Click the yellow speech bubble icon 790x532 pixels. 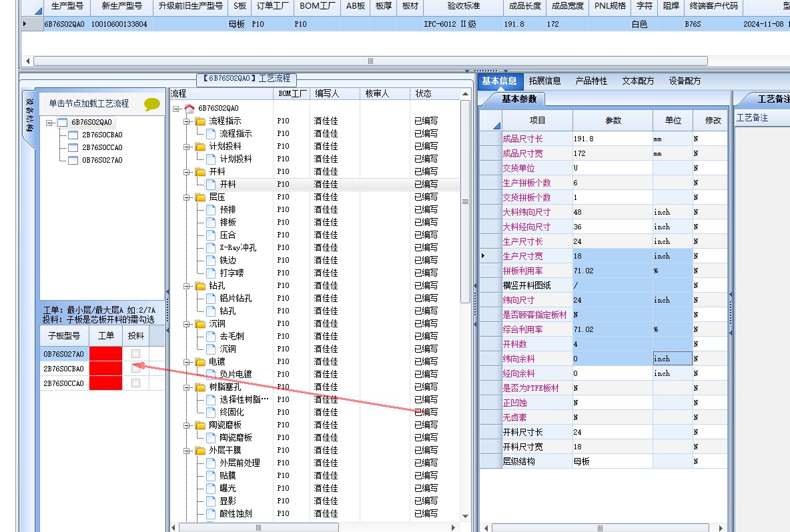pos(151,104)
